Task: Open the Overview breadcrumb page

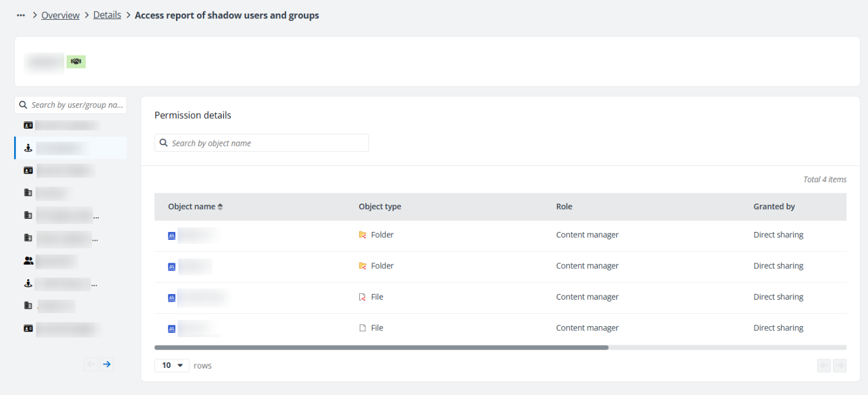Action: pyautogui.click(x=60, y=15)
